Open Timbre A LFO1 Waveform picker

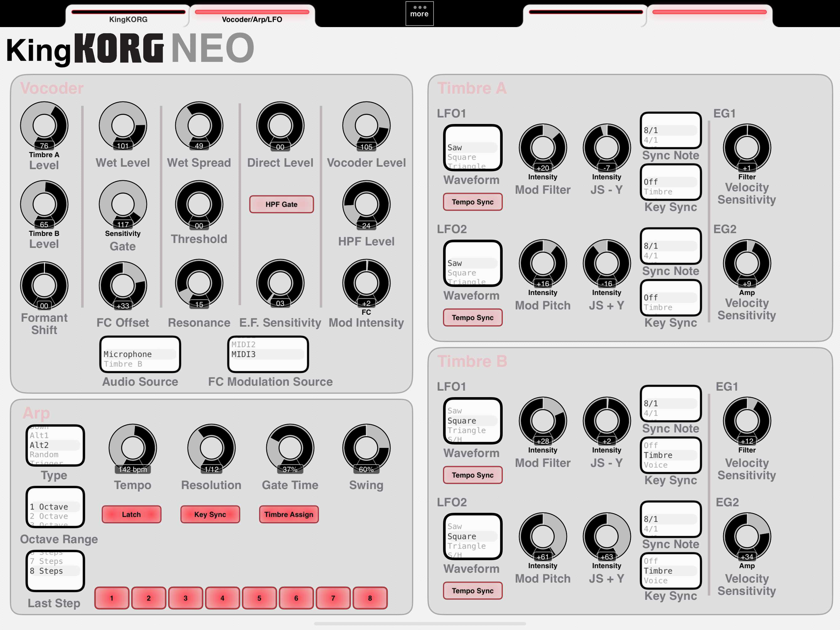click(472, 148)
